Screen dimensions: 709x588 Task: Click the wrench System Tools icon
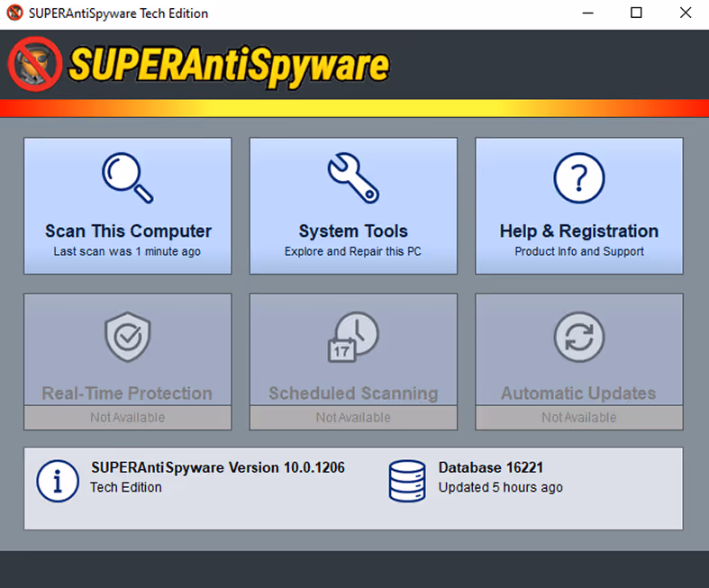(x=353, y=178)
